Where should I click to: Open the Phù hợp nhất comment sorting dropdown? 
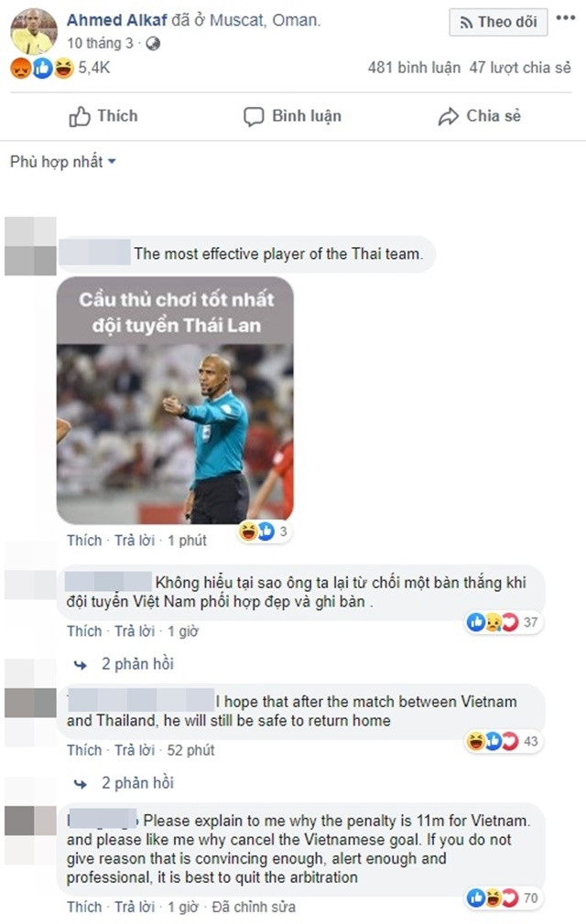(62, 161)
